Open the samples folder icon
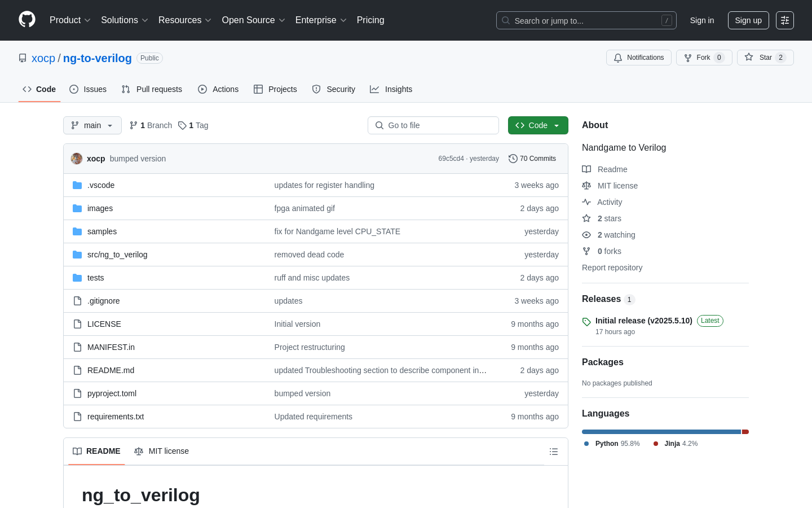The image size is (812, 508). click(77, 231)
